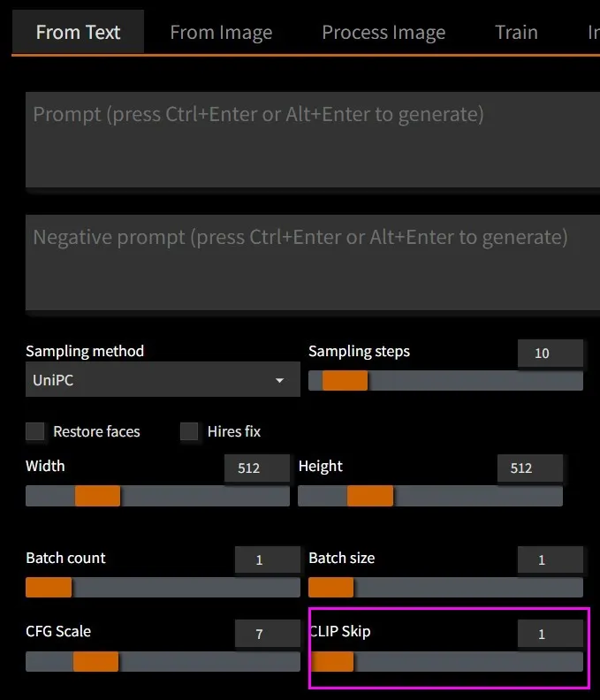This screenshot has height=700, width=600.
Task: Toggle the Hires fix checkbox
Action: 189,431
